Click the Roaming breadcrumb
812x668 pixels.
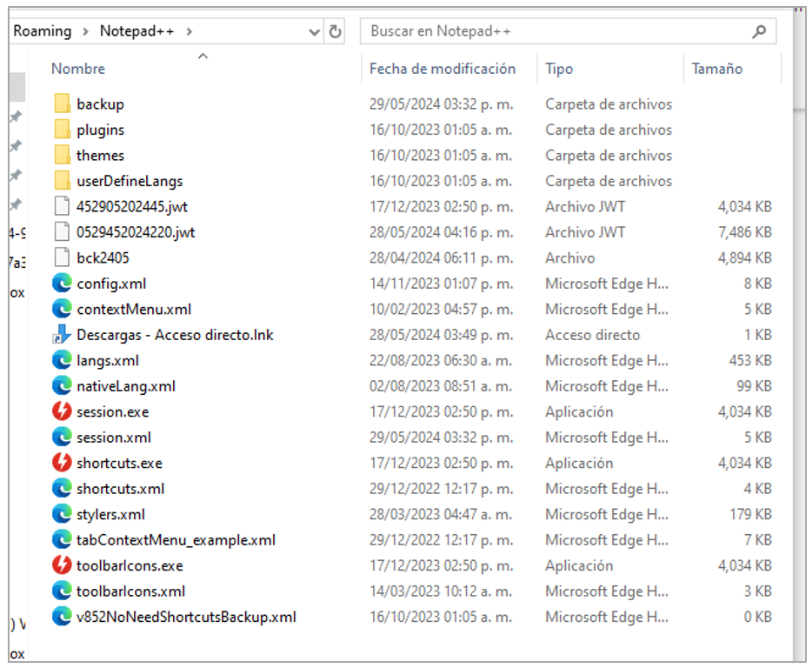[43, 31]
